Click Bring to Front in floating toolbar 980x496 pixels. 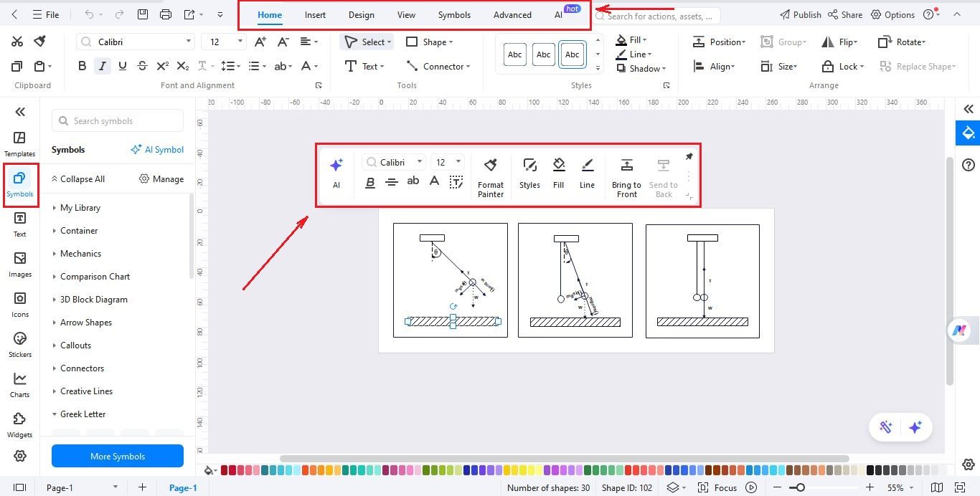pos(626,177)
